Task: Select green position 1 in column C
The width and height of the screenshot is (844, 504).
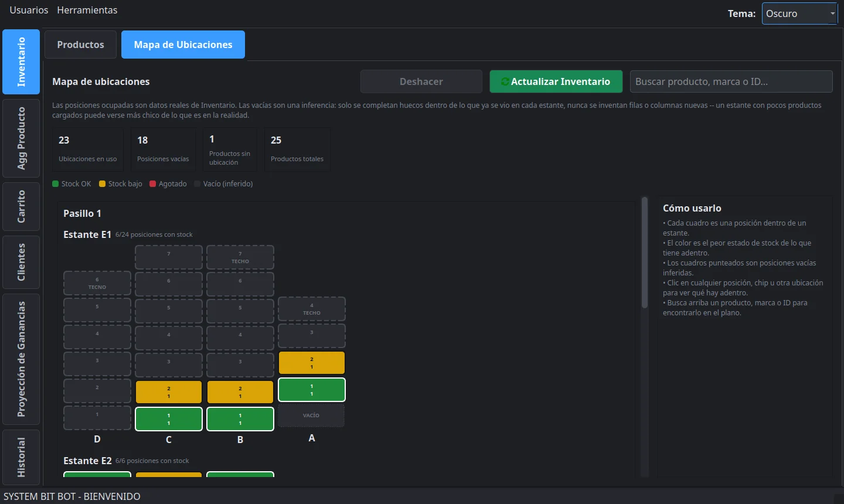Action: [x=169, y=419]
